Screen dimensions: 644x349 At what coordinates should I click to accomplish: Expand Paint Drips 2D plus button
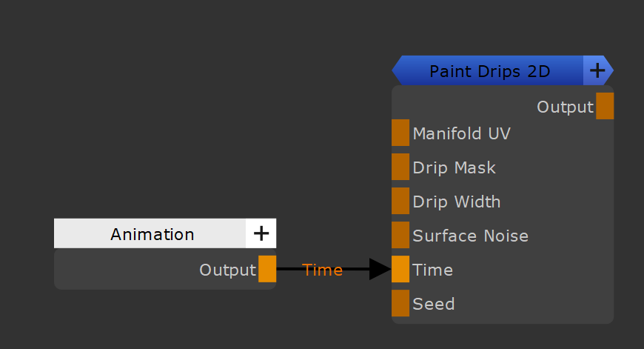point(597,70)
